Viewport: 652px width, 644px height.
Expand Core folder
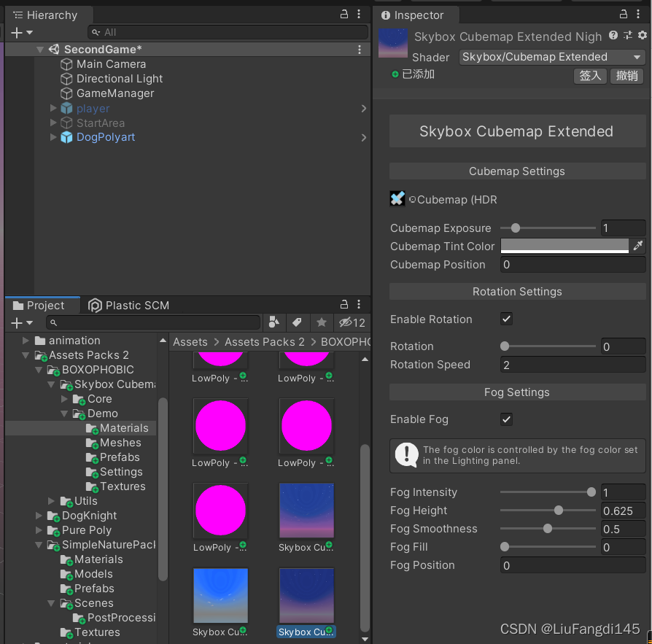point(64,399)
